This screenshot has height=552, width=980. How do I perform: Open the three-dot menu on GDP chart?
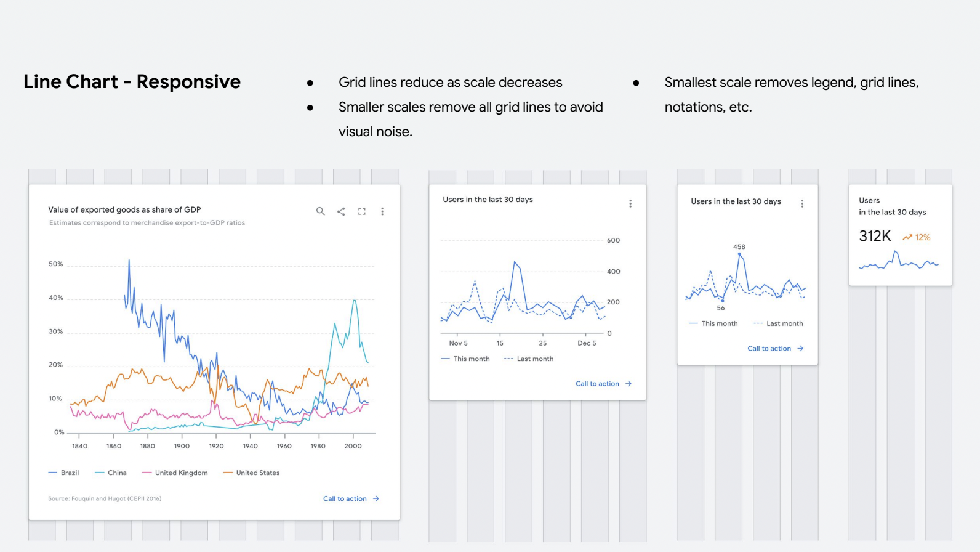[382, 211]
